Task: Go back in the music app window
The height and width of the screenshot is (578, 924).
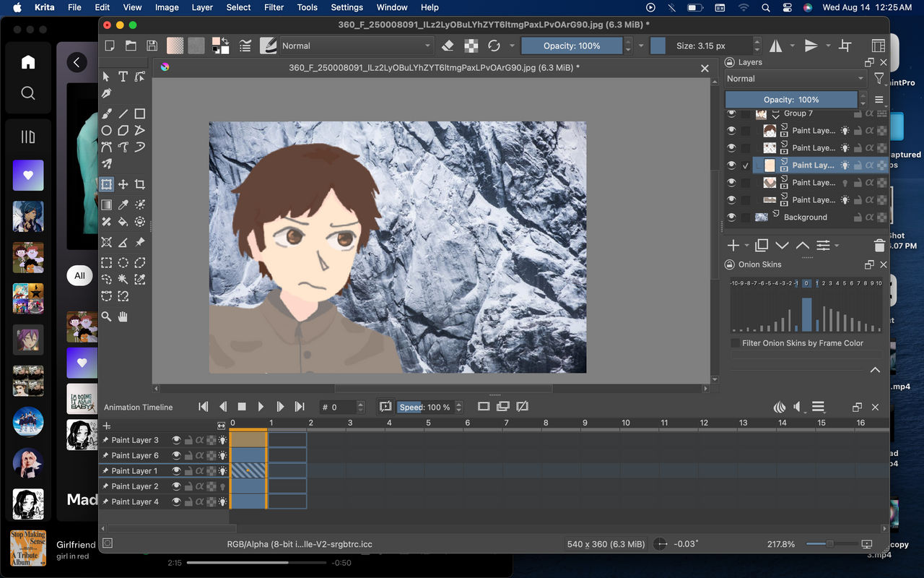Action: [77, 62]
